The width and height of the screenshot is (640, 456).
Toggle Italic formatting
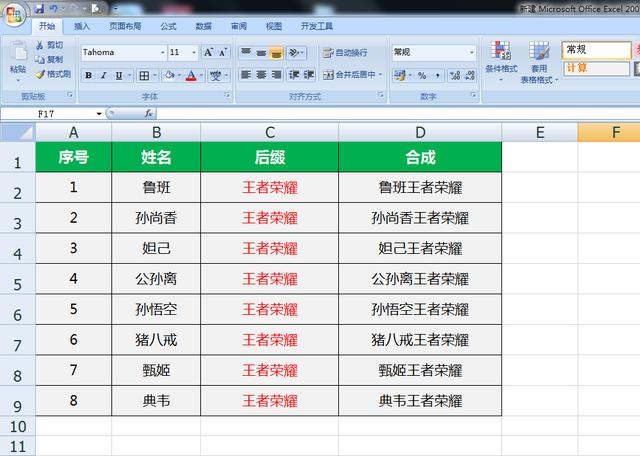(x=104, y=76)
